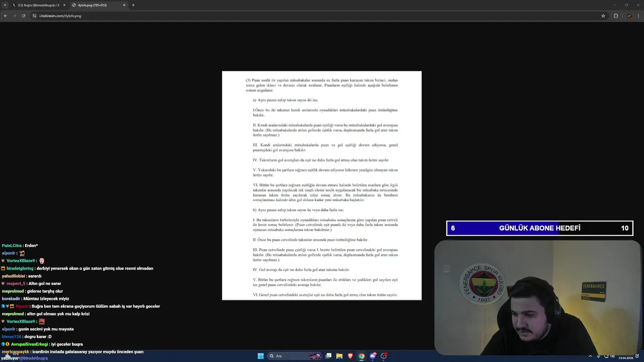Image resolution: width=644 pixels, height=362 pixels.
Task: Close the rlylofe.png tab
Action: click(x=124, y=5)
